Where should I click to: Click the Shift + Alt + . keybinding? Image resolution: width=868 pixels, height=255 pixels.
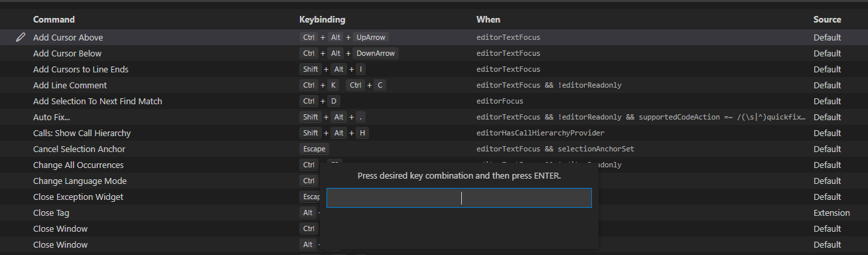(x=332, y=117)
